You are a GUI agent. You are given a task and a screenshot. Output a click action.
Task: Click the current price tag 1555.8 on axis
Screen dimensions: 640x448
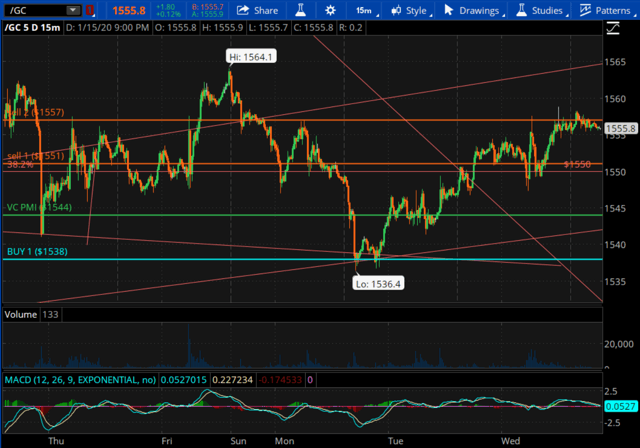click(620, 129)
